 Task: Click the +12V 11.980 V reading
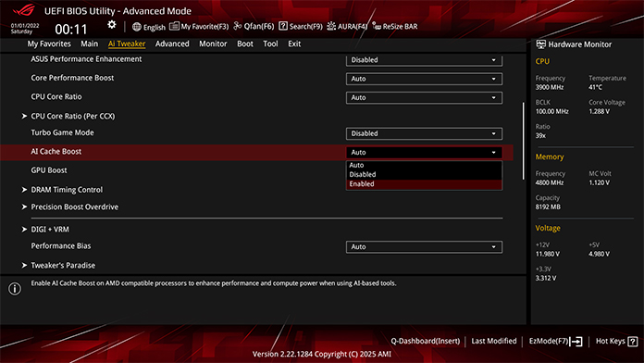pyautogui.click(x=548, y=254)
